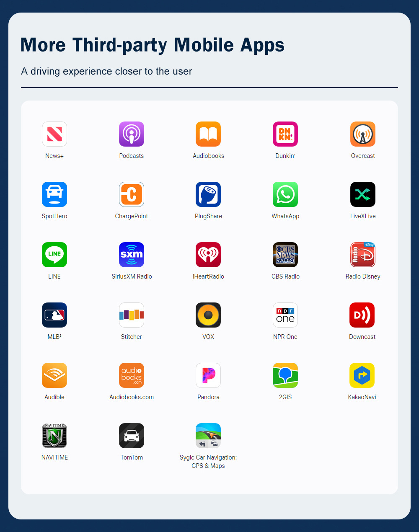419x532 pixels.
Task: Select the purple Podcasts icon
Action: (x=132, y=134)
